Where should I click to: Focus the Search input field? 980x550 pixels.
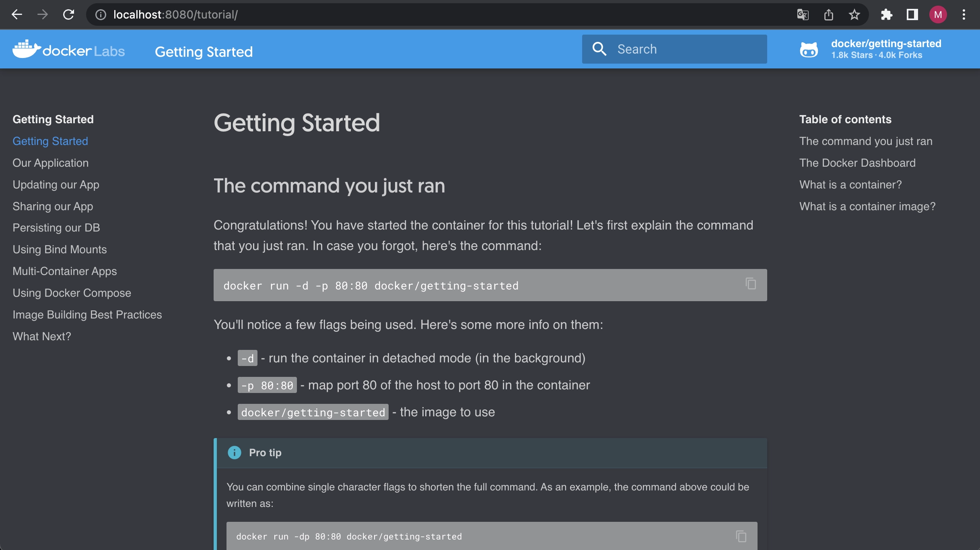coord(674,49)
